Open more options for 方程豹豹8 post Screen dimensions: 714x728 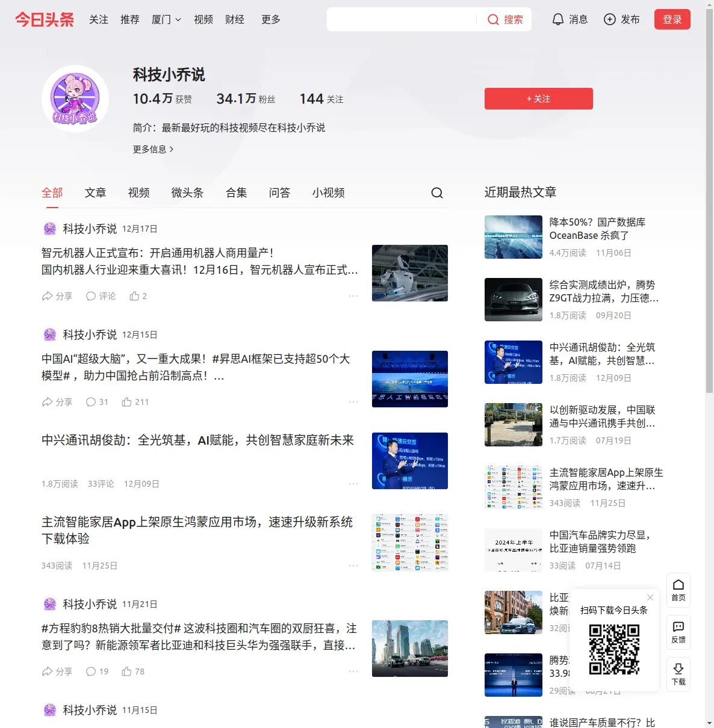coord(353,671)
